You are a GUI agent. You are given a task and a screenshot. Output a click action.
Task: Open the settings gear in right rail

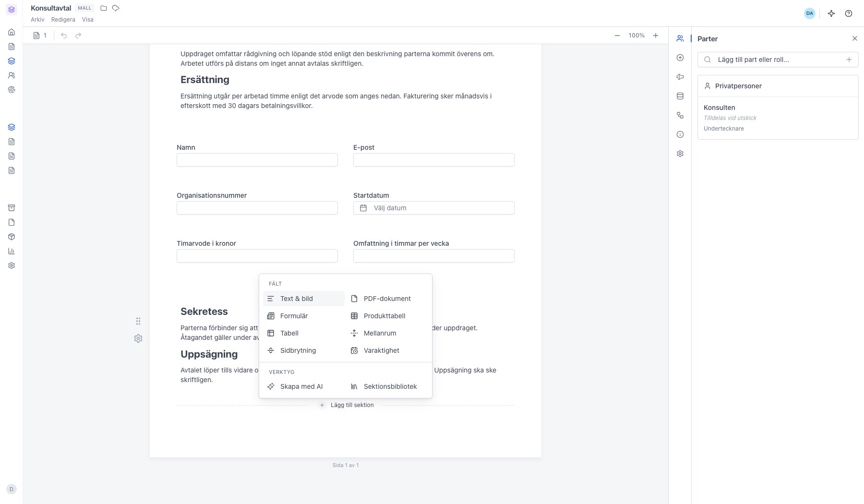pos(680,154)
